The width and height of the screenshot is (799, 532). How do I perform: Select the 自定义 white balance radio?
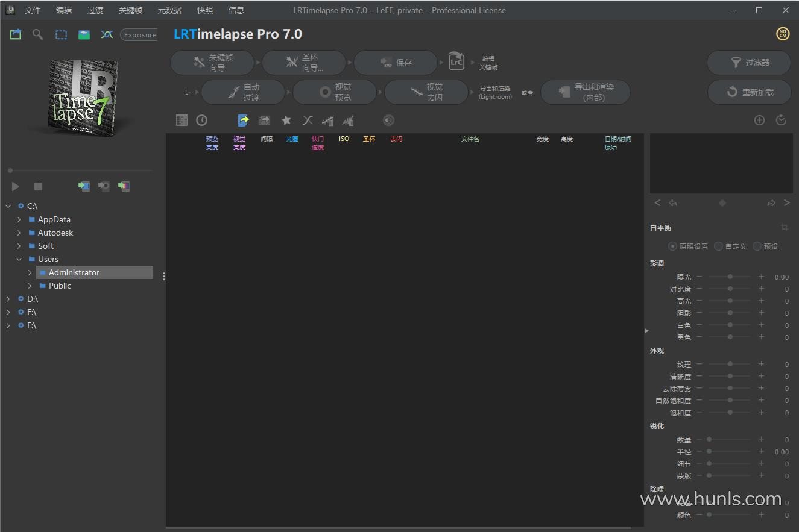point(718,246)
